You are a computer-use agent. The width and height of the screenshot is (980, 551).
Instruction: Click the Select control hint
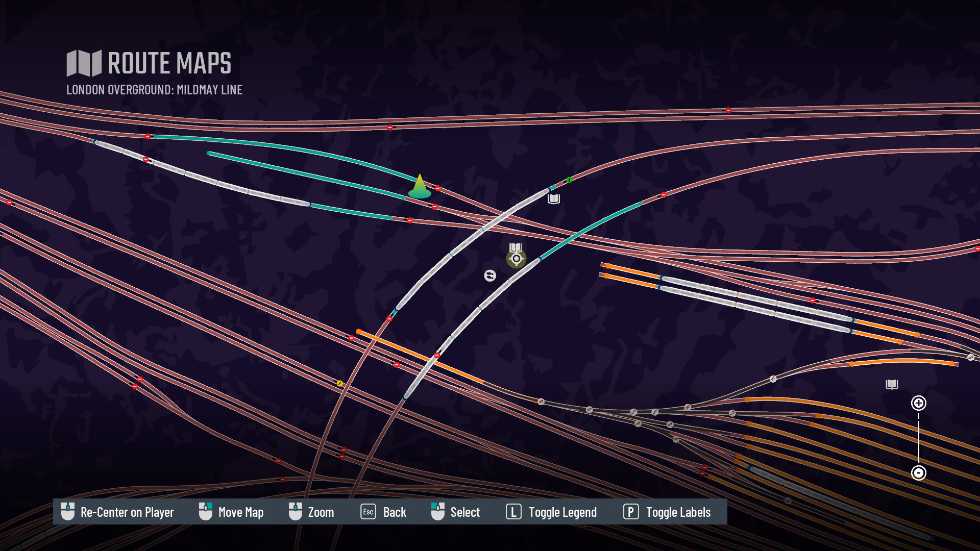[456, 512]
